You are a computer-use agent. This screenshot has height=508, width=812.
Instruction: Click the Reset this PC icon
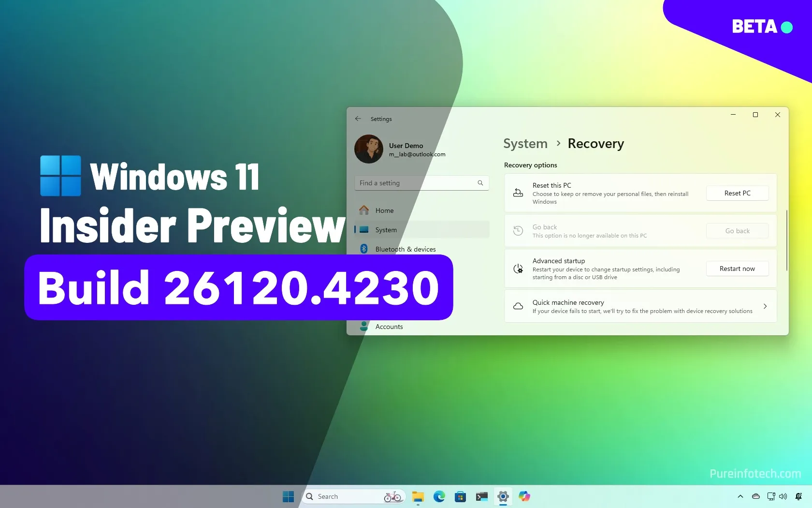click(x=518, y=193)
